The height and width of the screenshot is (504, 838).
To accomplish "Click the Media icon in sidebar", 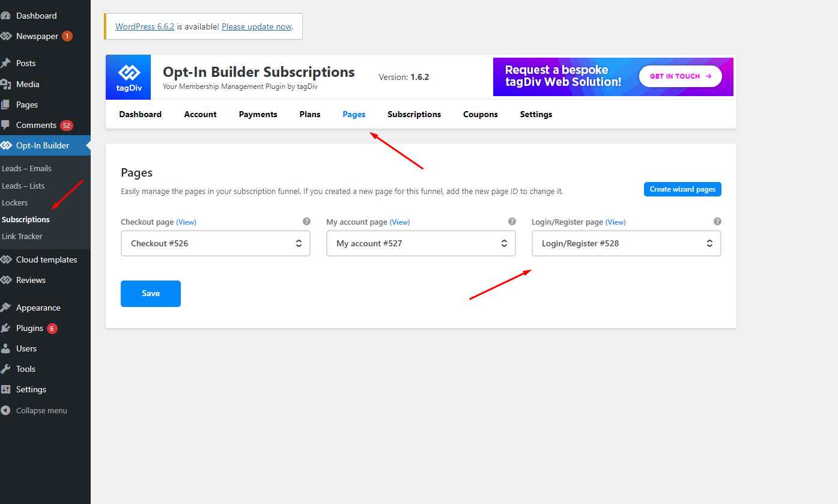I will [5, 84].
